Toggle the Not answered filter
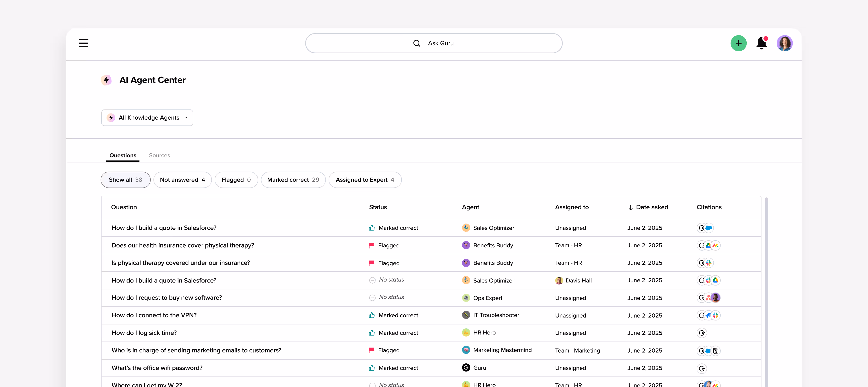Viewport: 868px width, 387px height. coord(182,180)
